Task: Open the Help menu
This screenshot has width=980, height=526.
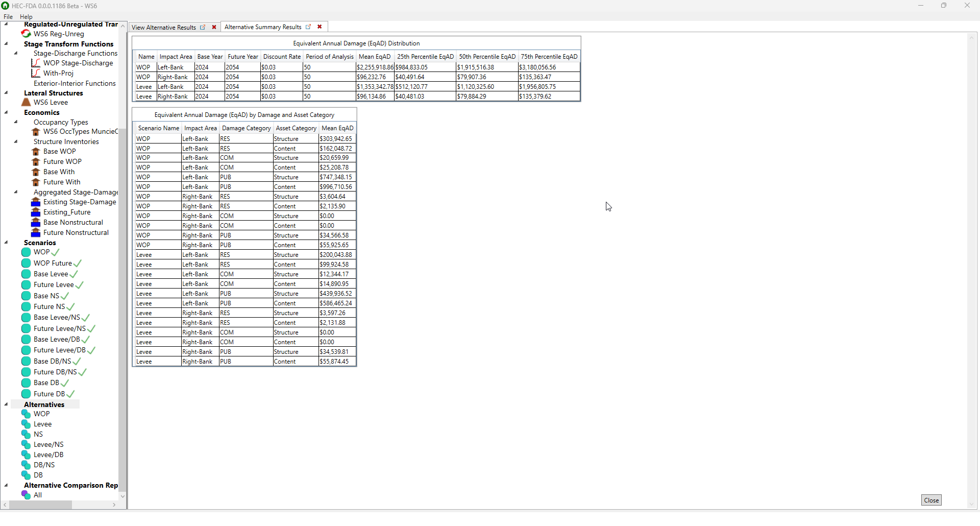Action: point(26,17)
